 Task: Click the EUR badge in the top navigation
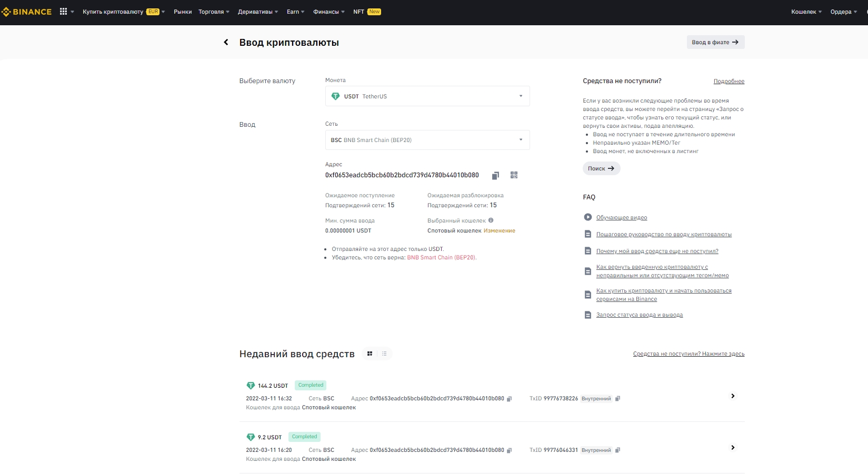153,12
